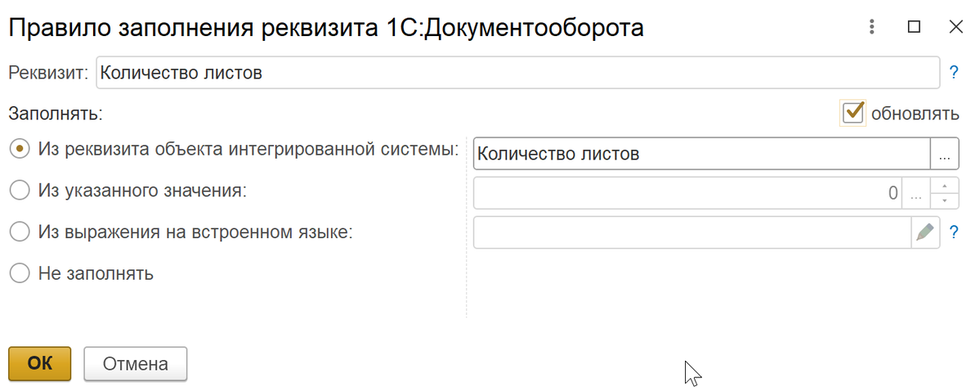This screenshot has height=392, width=980.
Task: Click into the built-in language expression field
Action: click(691, 232)
